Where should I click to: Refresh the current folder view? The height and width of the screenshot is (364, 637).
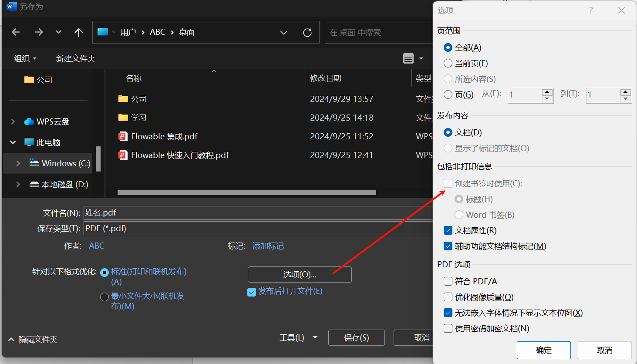(x=307, y=33)
